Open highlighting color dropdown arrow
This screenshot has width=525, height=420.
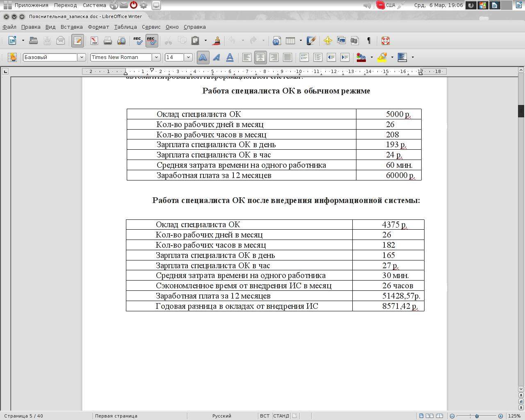(x=392, y=57)
